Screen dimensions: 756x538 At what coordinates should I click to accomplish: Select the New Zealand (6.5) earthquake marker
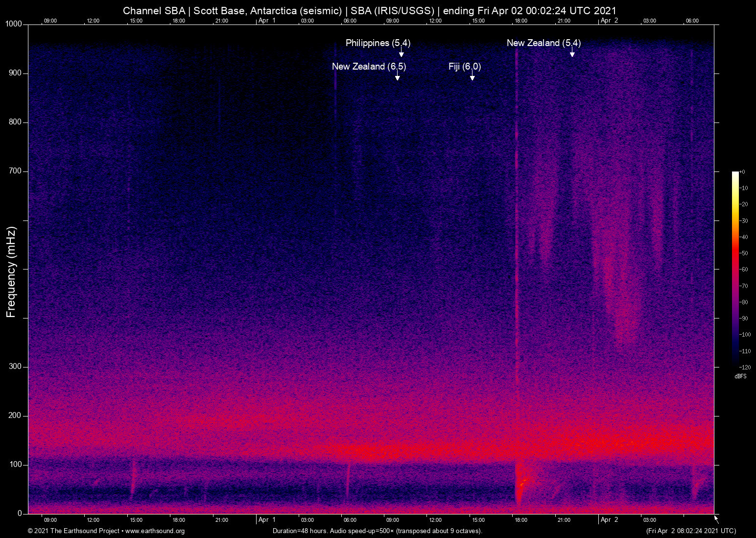(370, 67)
